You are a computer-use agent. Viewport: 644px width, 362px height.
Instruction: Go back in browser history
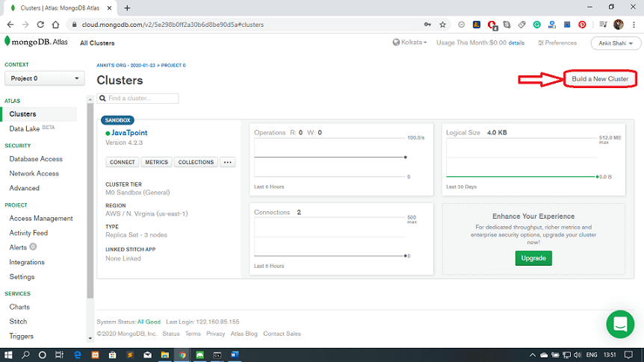[x=10, y=25]
